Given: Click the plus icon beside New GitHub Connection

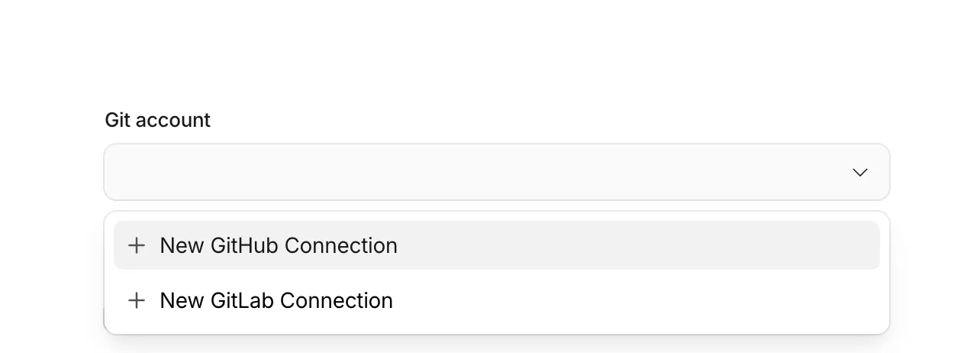Looking at the screenshot, I should point(137,245).
